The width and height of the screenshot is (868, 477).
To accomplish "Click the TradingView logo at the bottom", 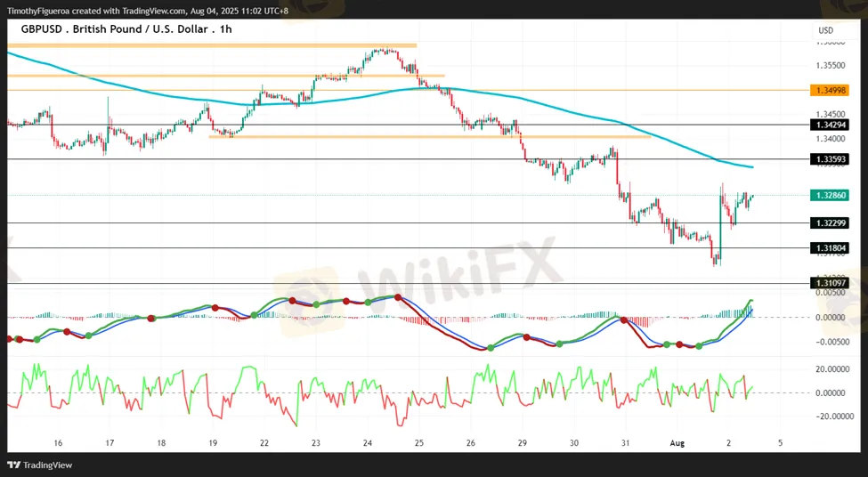I will 40,465.
